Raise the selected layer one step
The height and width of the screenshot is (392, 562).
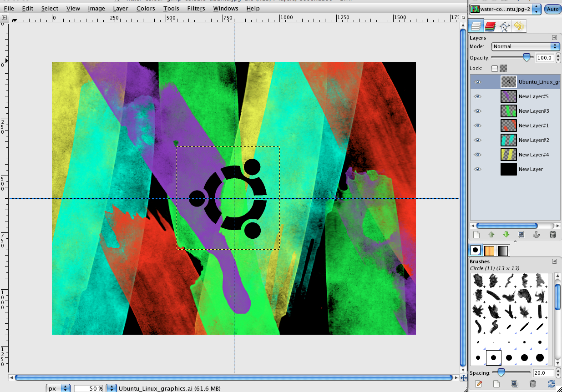[491, 235]
